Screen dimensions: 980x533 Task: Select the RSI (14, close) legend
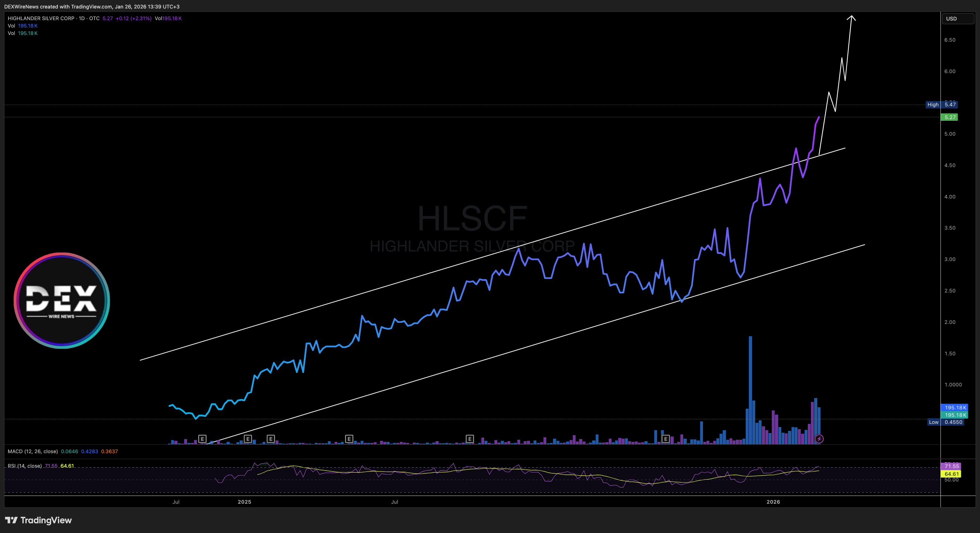click(x=25, y=466)
